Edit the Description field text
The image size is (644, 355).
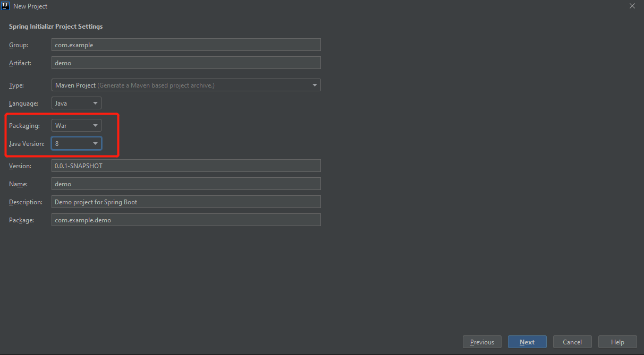(x=186, y=202)
